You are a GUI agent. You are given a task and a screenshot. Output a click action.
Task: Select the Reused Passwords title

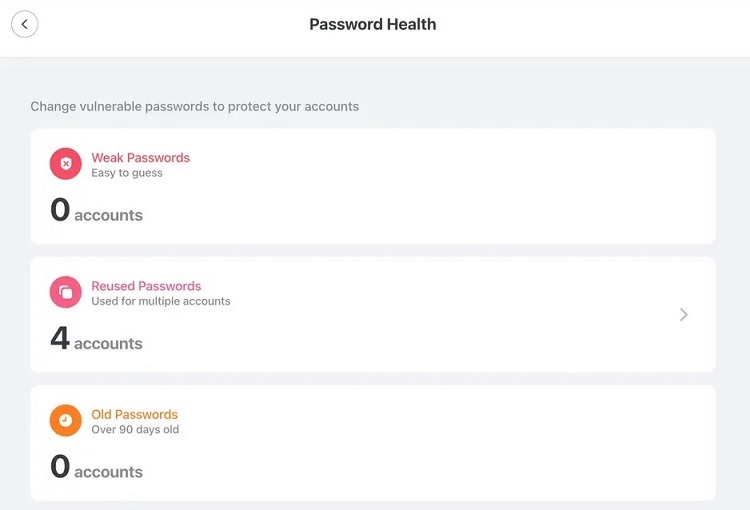tap(146, 286)
